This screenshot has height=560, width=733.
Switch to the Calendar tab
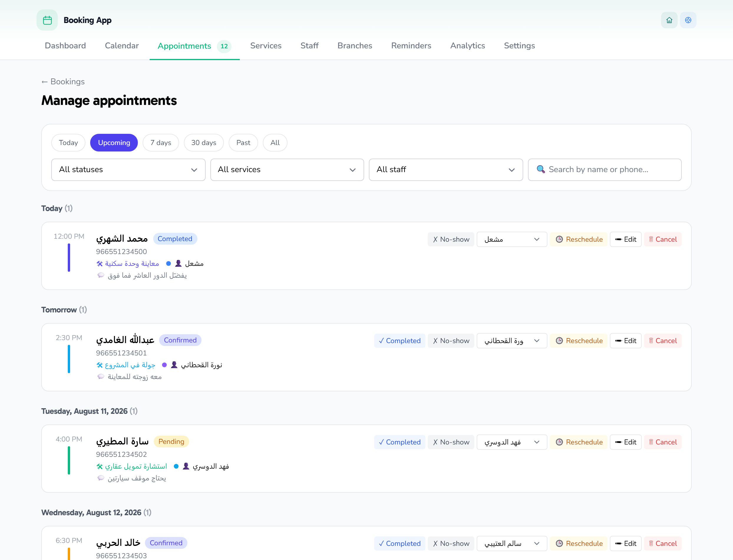[x=122, y=46]
